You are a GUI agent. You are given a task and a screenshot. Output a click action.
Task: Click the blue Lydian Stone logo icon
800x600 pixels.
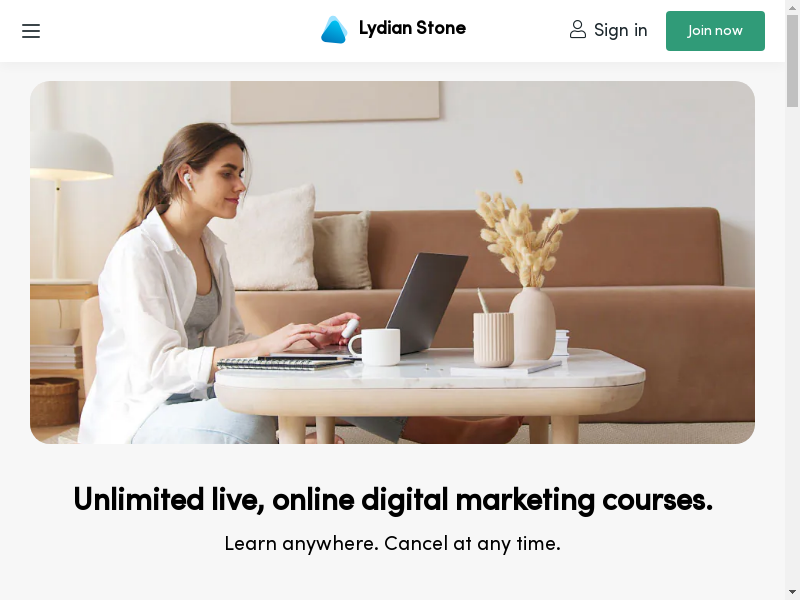pos(334,30)
